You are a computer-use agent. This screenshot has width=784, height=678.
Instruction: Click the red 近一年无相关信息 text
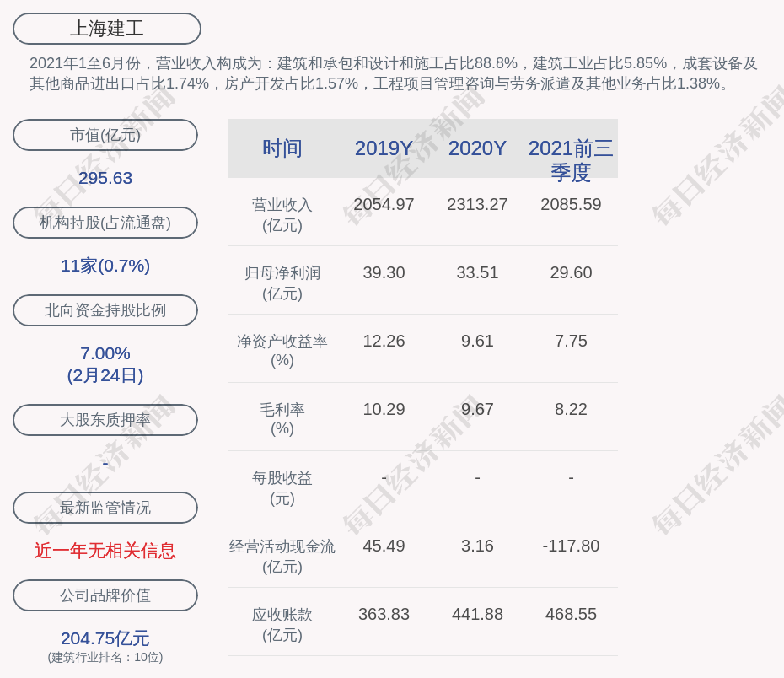point(105,551)
